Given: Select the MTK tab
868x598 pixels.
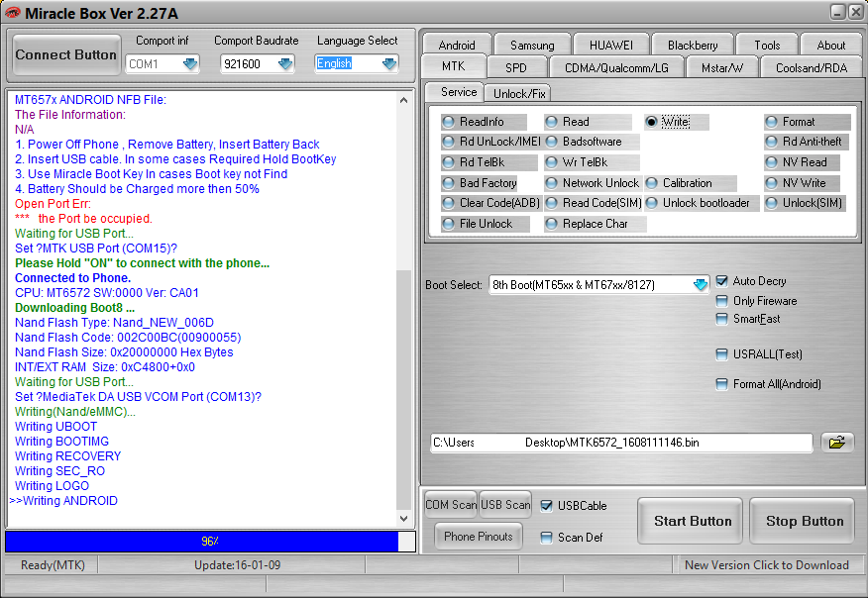Looking at the screenshot, I should (454, 66).
